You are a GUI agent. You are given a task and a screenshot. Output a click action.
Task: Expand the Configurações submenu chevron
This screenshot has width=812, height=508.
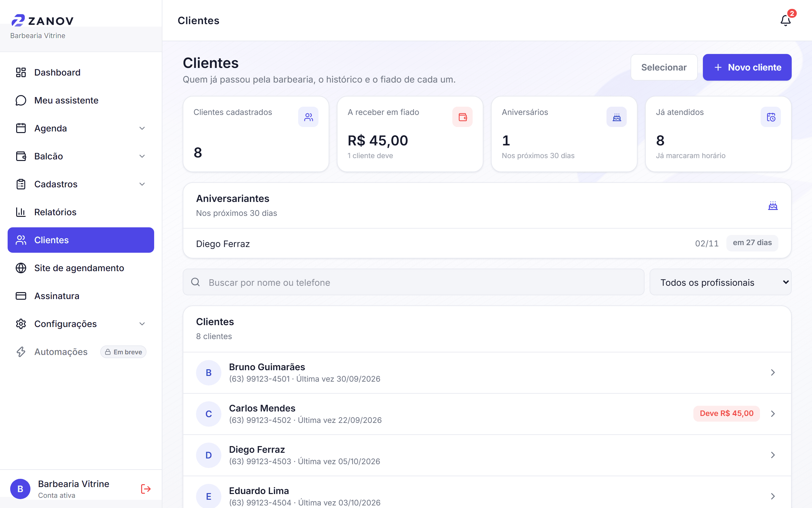pos(142,324)
